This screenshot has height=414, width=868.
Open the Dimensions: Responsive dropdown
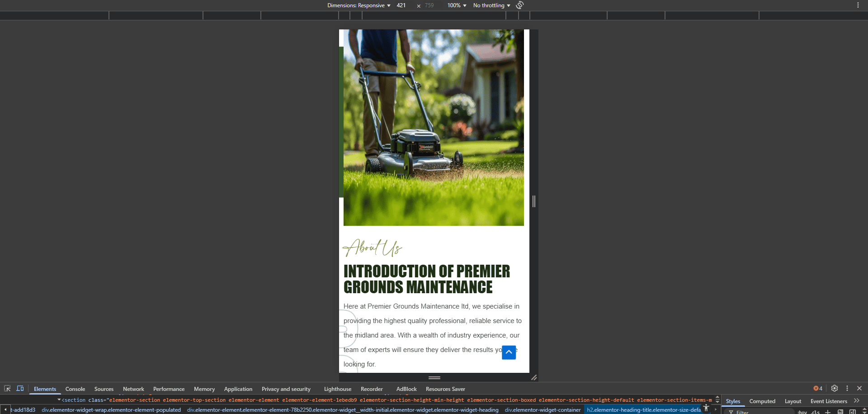click(359, 5)
